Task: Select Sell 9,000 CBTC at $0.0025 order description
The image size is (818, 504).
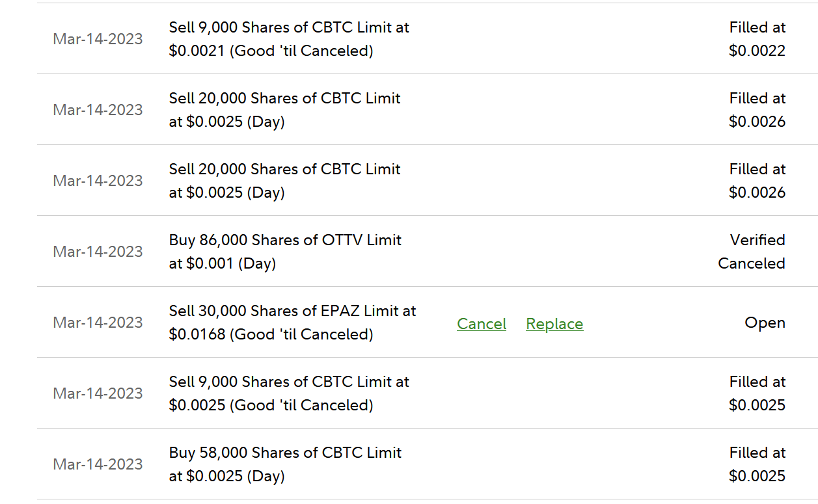Action: tap(289, 393)
